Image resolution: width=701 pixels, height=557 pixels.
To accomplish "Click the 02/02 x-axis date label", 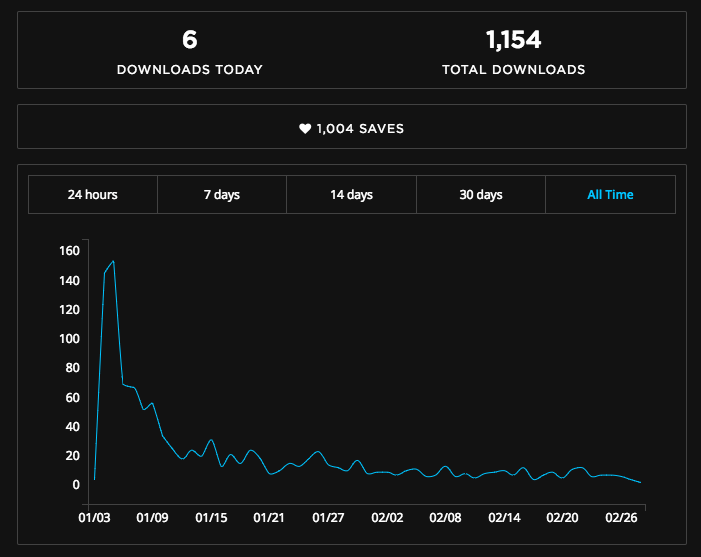I will (387, 518).
